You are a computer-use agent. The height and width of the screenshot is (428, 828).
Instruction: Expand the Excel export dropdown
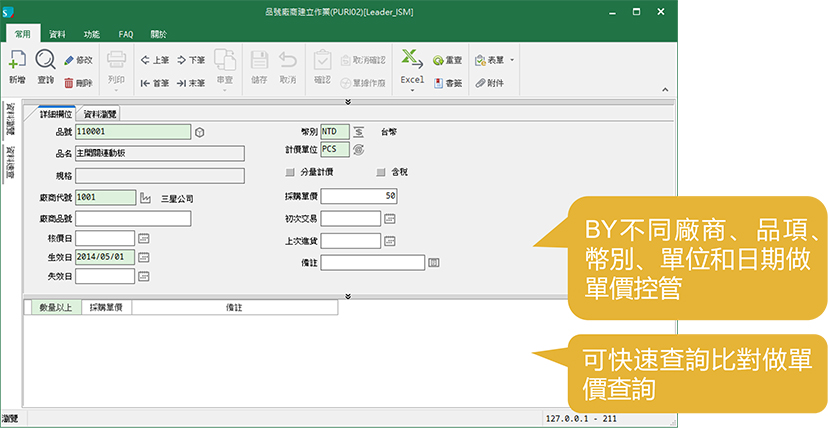[x=412, y=91]
